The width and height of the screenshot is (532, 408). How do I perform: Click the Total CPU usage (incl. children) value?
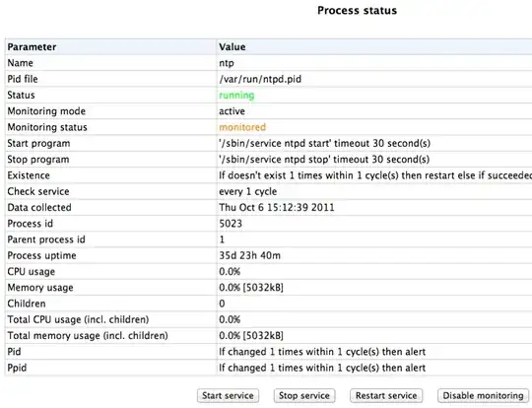(230, 319)
